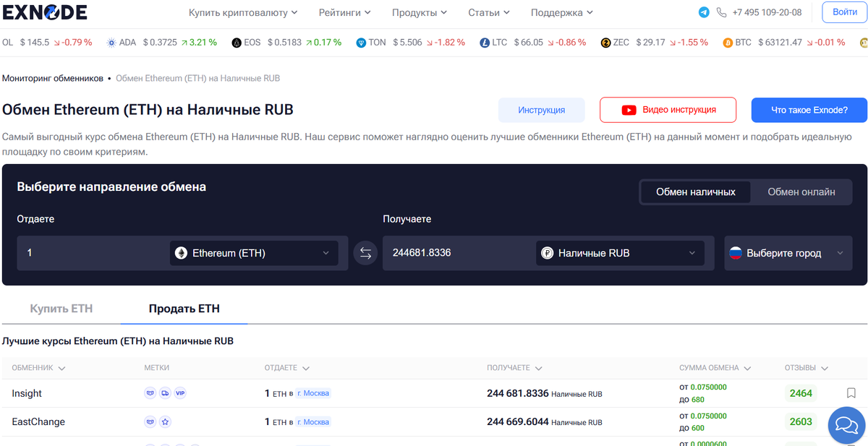Open the Insight exchanger link

coord(27,393)
